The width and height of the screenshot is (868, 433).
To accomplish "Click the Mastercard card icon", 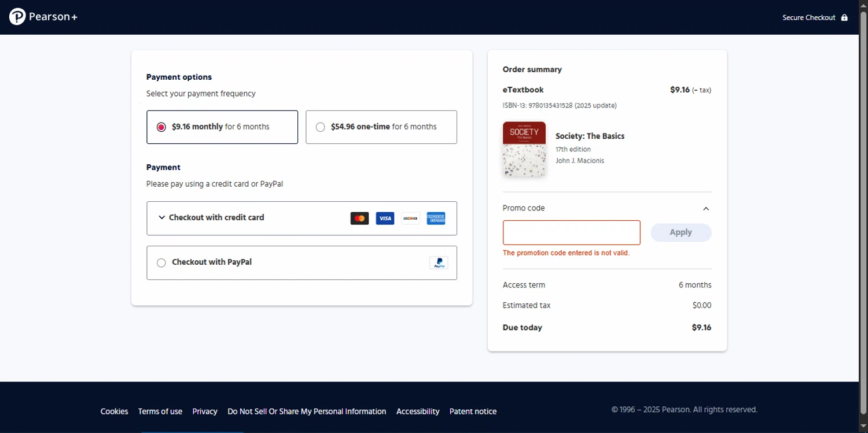I will pos(359,219).
